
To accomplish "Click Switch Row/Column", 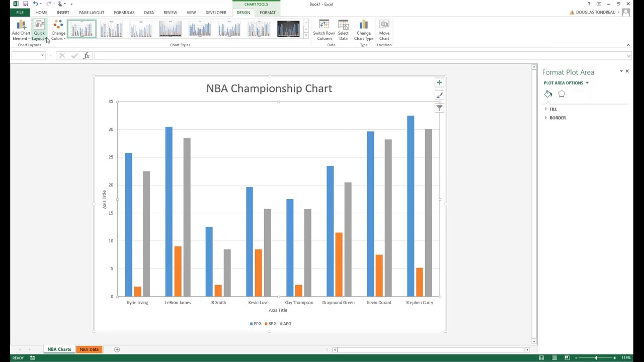I will click(324, 31).
